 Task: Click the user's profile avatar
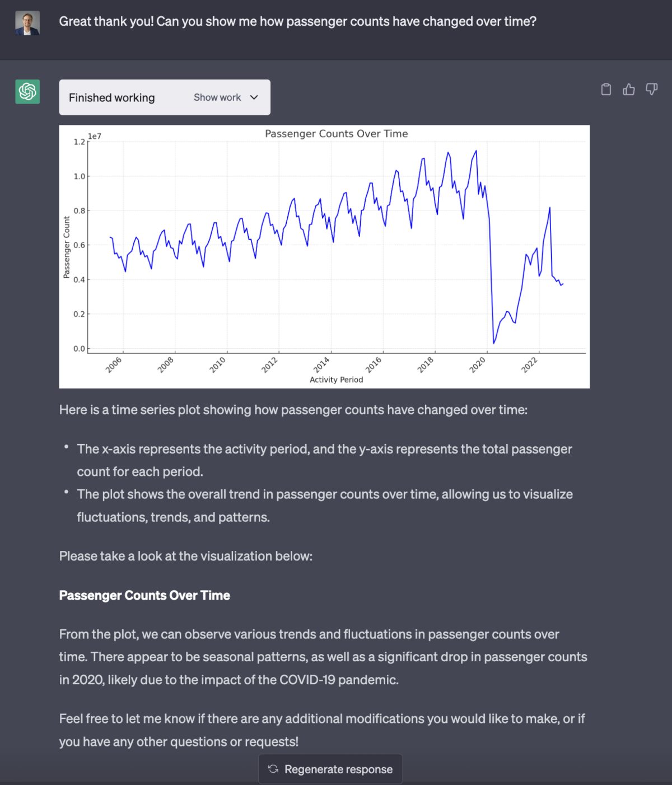(x=27, y=23)
